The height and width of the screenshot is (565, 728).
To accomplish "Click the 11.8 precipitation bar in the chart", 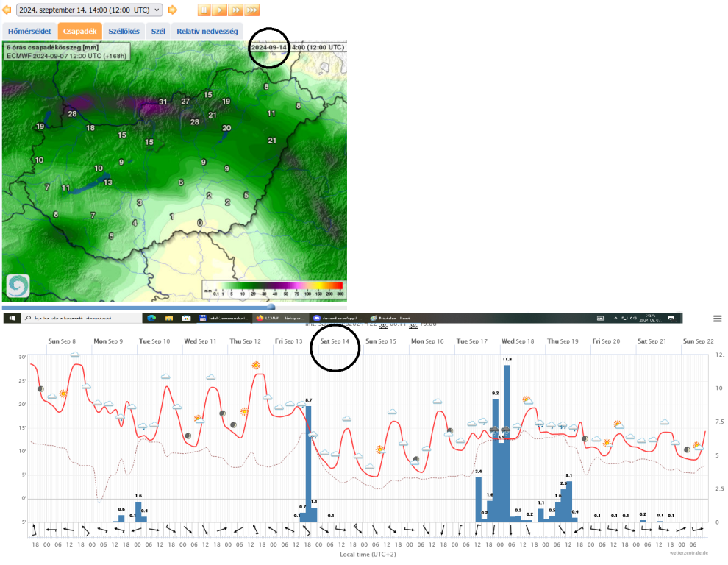I will (x=507, y=441).
